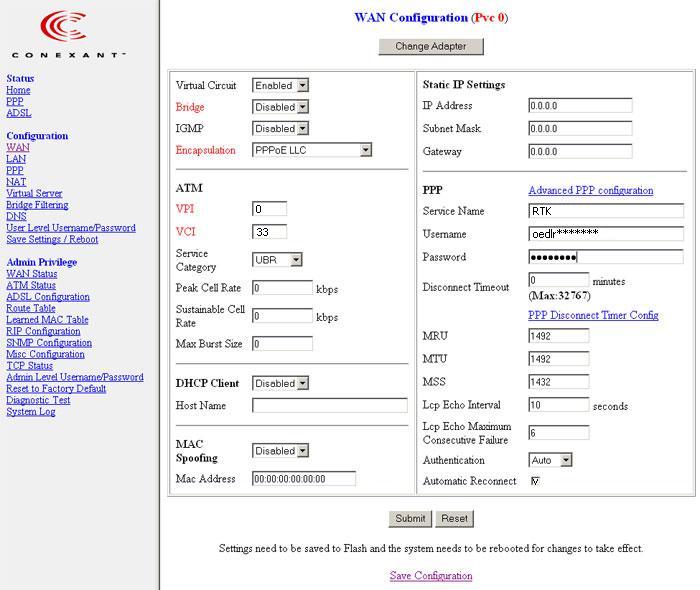Open Admin Level Username/Password page
The image size is (700, 590).
pyautogui.click(x=75, y=378)
